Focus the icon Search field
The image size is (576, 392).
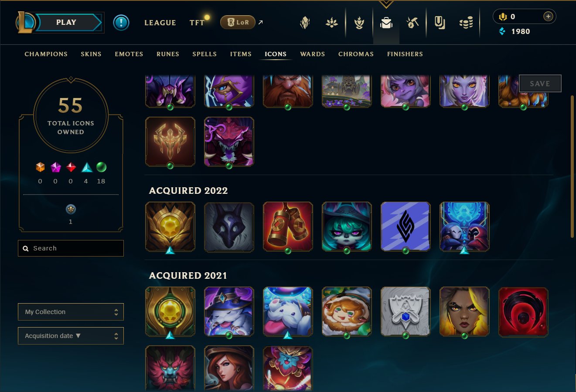(x=71, y=248)
